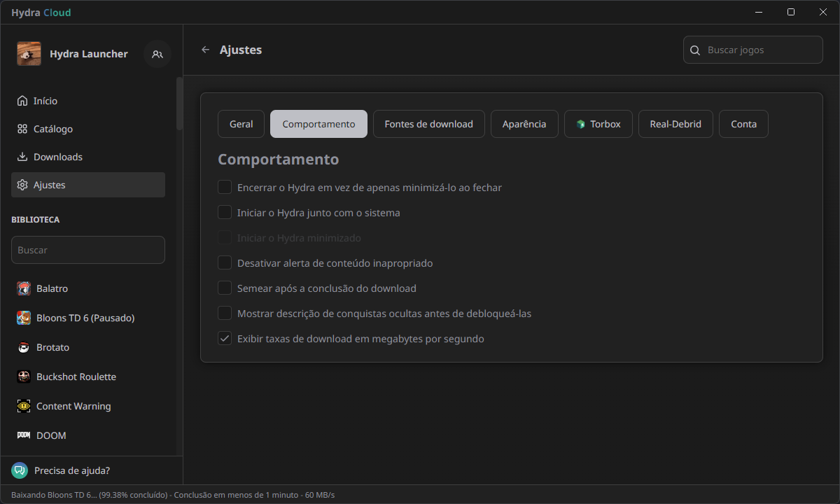Enable starting Hydra with the system
The height and width of the screenshot is (504, 840).
tap(225, 213)
